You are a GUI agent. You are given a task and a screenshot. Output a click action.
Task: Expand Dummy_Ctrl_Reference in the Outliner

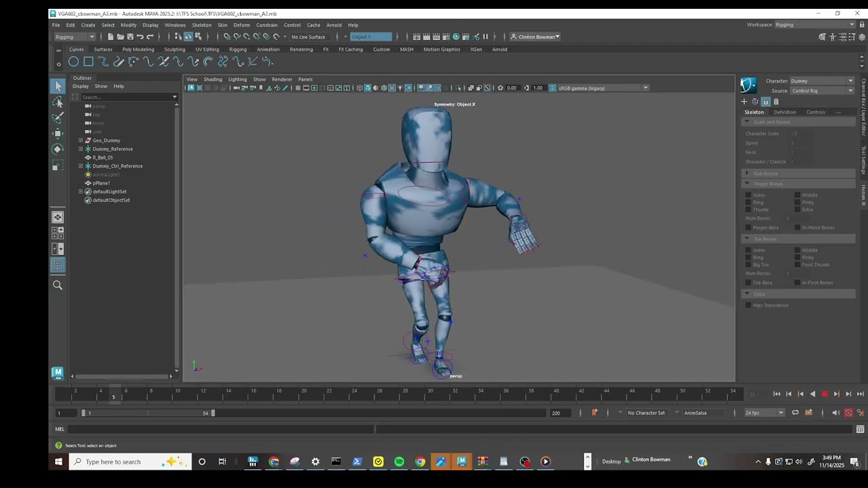pyautogui.click(x=81, y=166)
